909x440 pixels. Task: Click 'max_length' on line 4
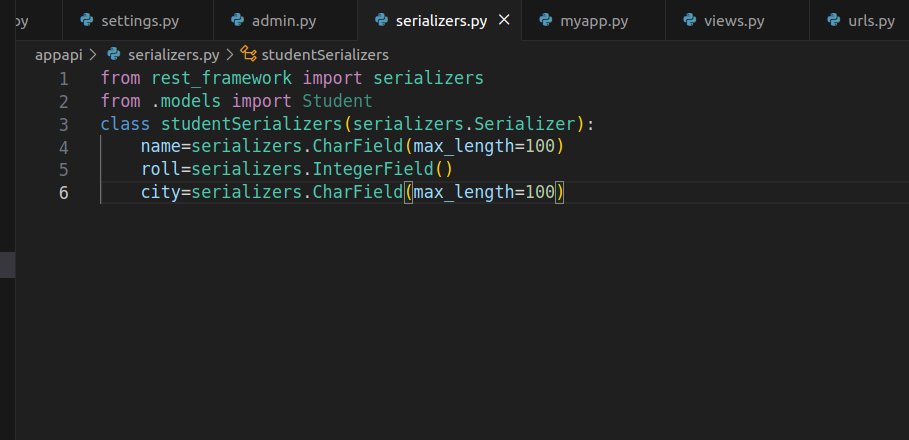(x=464, y=147)
